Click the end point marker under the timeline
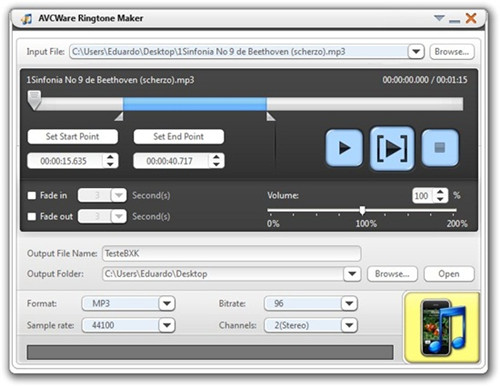The image size is (500, 387). (x=270, y=117)
